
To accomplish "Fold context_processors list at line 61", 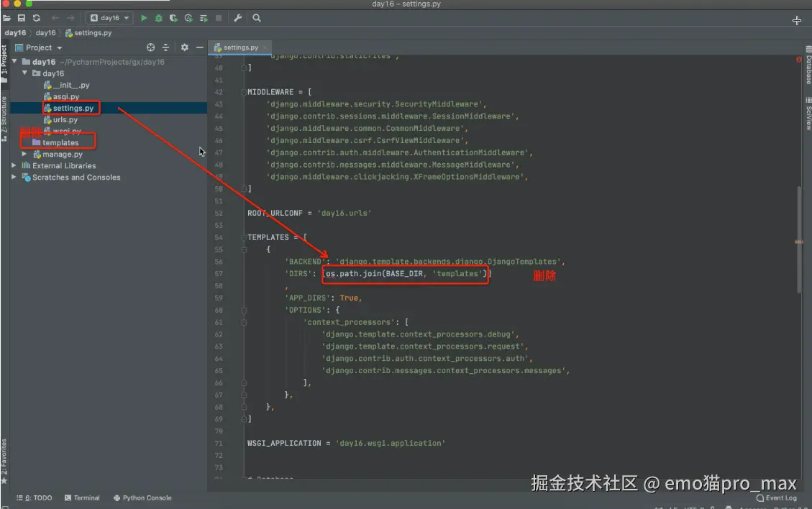I will pyautogui.click(x=244, y=322).
